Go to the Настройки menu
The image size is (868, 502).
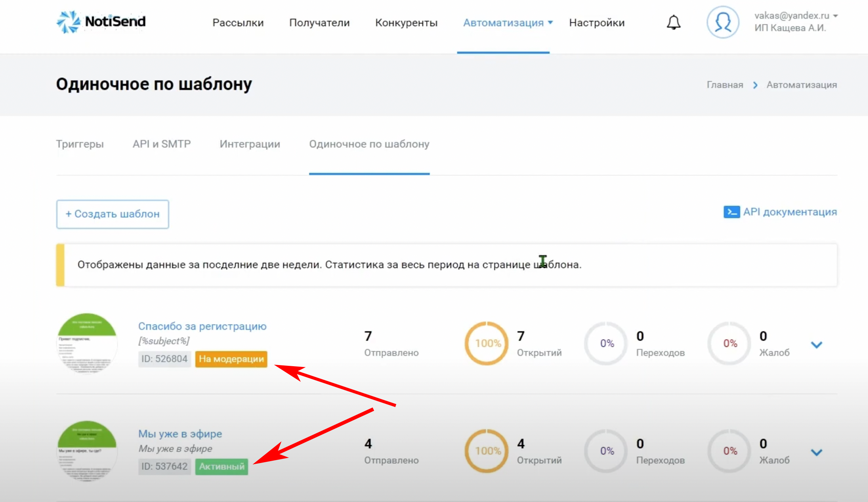click(597, 23)
